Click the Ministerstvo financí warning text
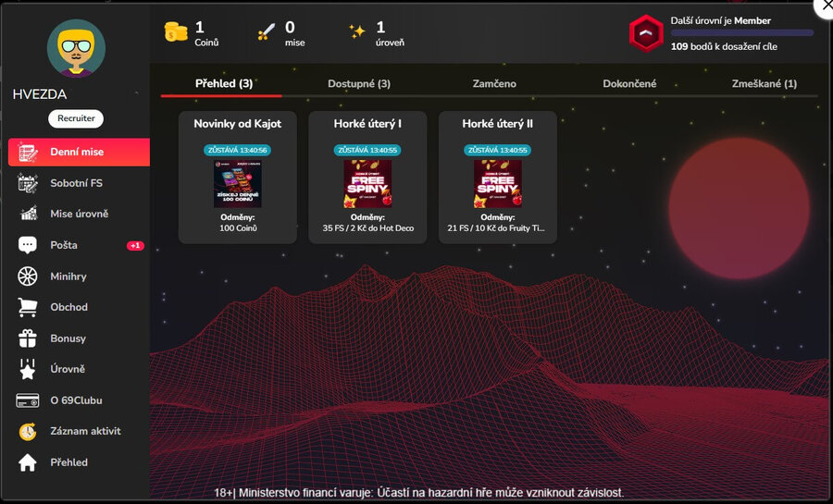Viewport: 833px width, 504px height. coord(418,493)
